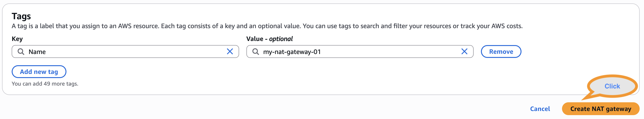Add a new tag
The width and height of the screenshot is (644, 119).
(39, 72)
